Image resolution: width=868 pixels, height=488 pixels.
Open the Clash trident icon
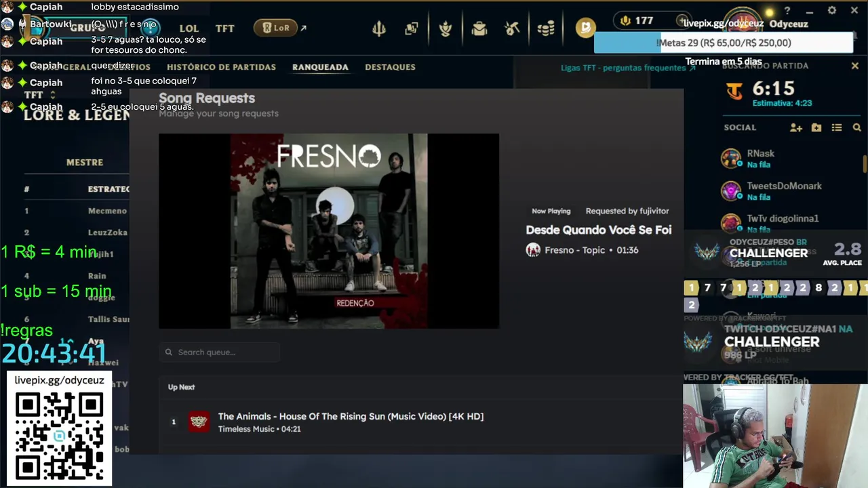pyautogui.click(x=379, y=28)
